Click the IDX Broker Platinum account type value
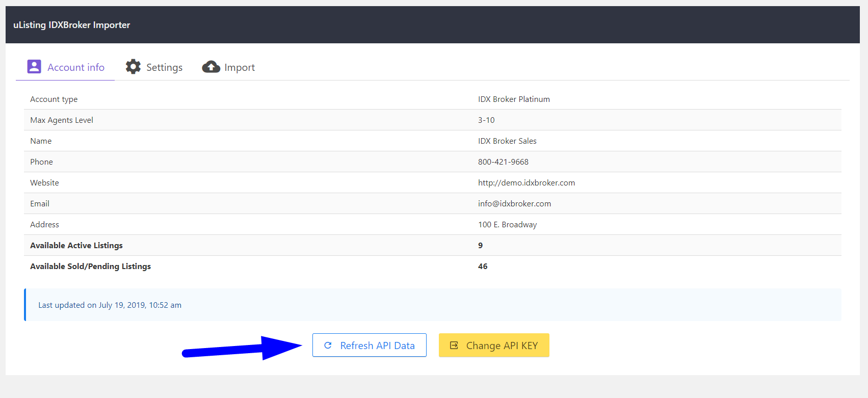Viewport: 868px width, 398px height. pyautogui.click(x=514, y=99)
